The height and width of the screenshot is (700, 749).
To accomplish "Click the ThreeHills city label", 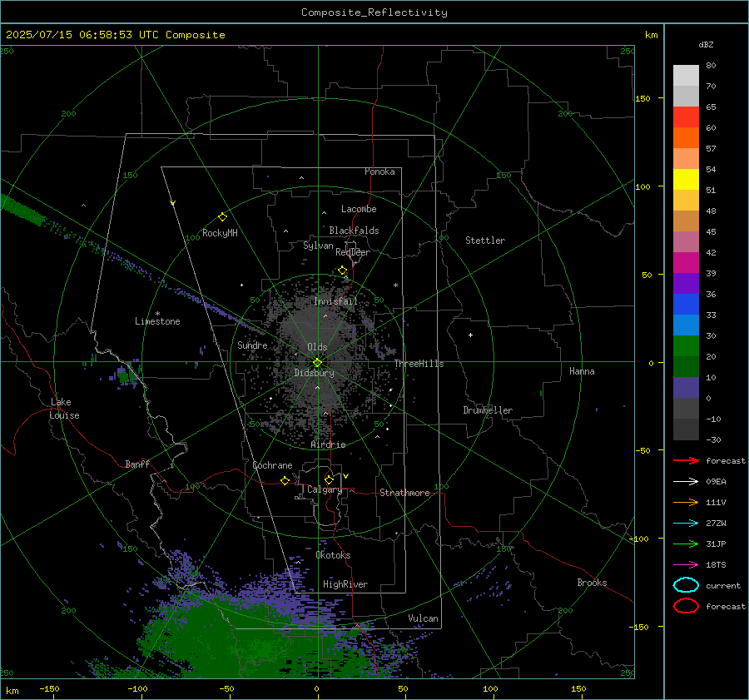I will point(419,364).
